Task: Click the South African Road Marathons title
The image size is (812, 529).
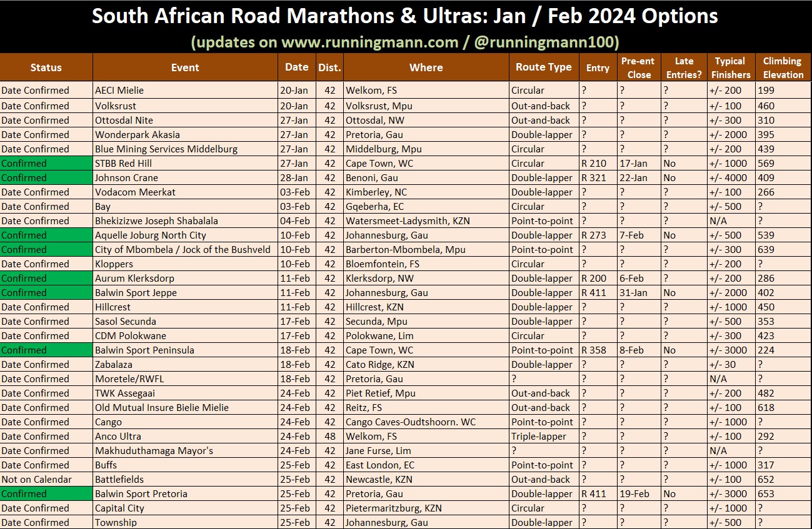Action: 405,16
